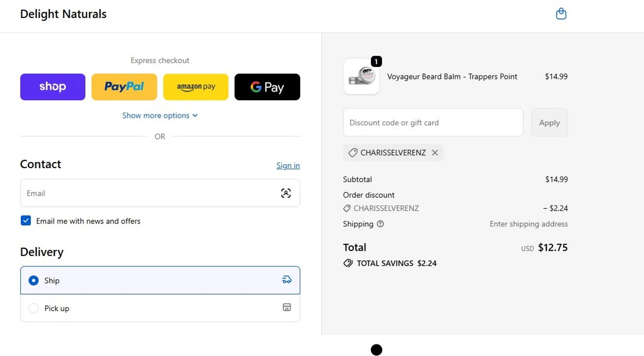This screenshot has height=356, width=644.
Task: Click the quantity badge on the product image
Action: click(x=376, y=62)
